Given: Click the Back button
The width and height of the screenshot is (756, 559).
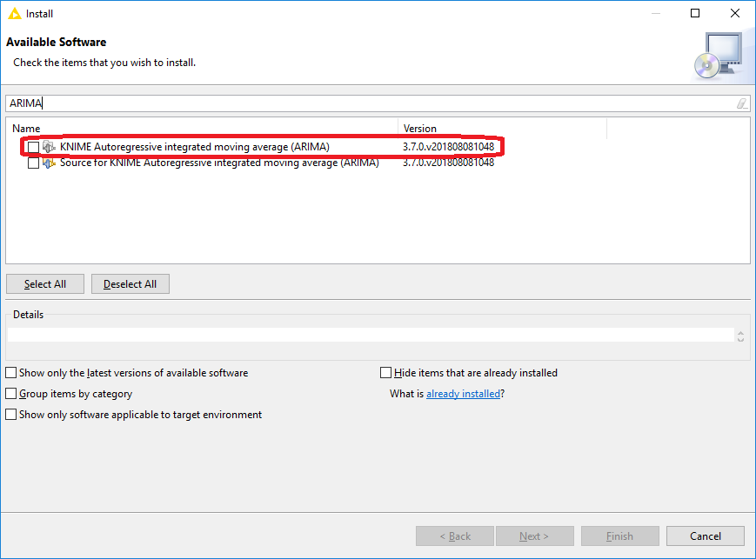Looking at the screenshot, I should click(x=455, y=536).
